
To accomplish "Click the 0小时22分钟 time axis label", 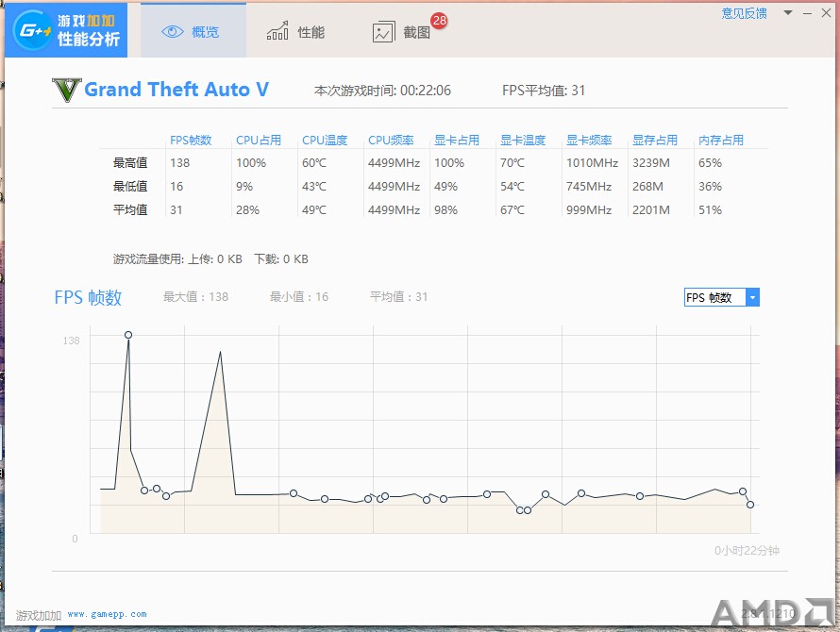I will tap(747, 551).
